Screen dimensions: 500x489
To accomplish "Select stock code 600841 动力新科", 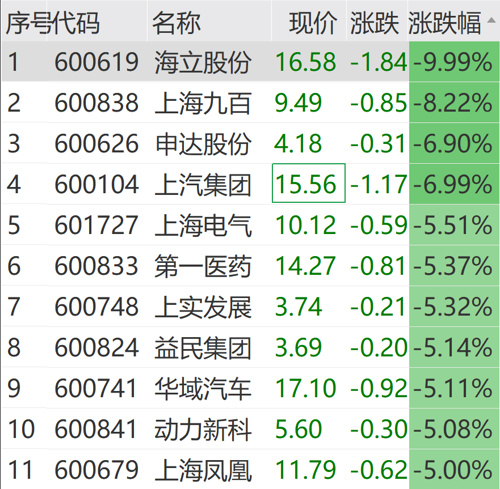I will click(97, 429).
